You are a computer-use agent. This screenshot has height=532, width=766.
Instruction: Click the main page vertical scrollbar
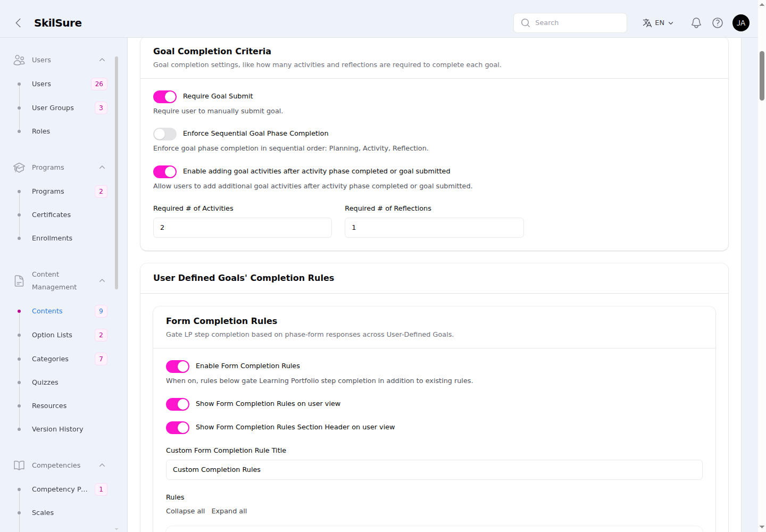coord(762,76)
